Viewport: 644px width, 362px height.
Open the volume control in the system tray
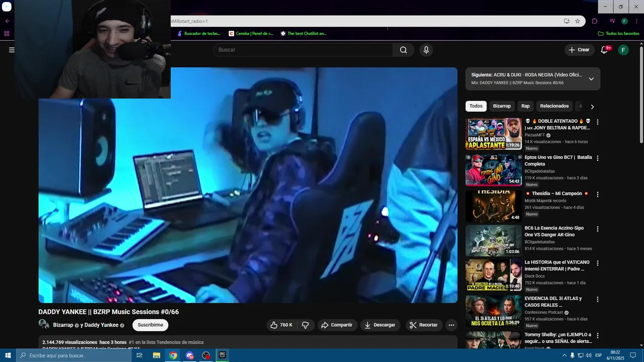tap(589, 355)
